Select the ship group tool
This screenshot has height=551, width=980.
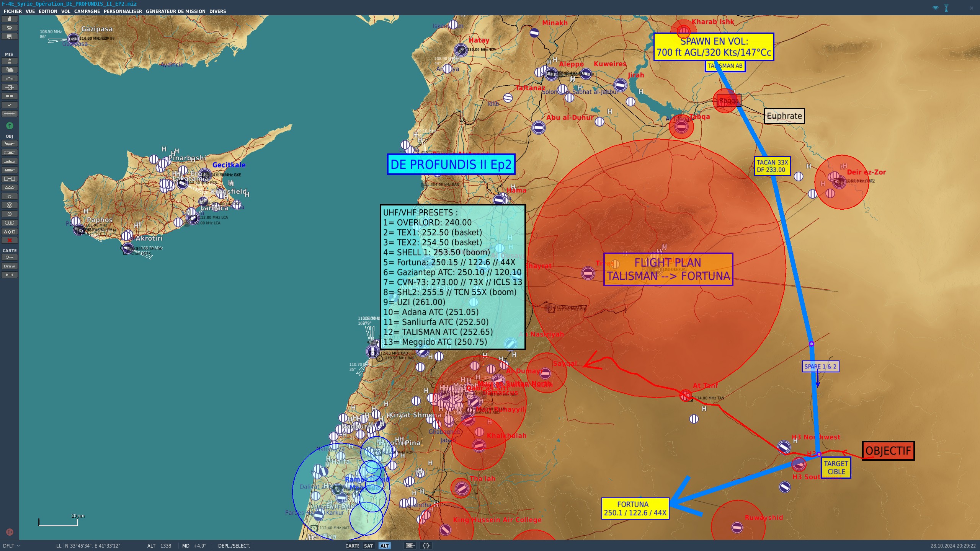[x=10, y=161]
